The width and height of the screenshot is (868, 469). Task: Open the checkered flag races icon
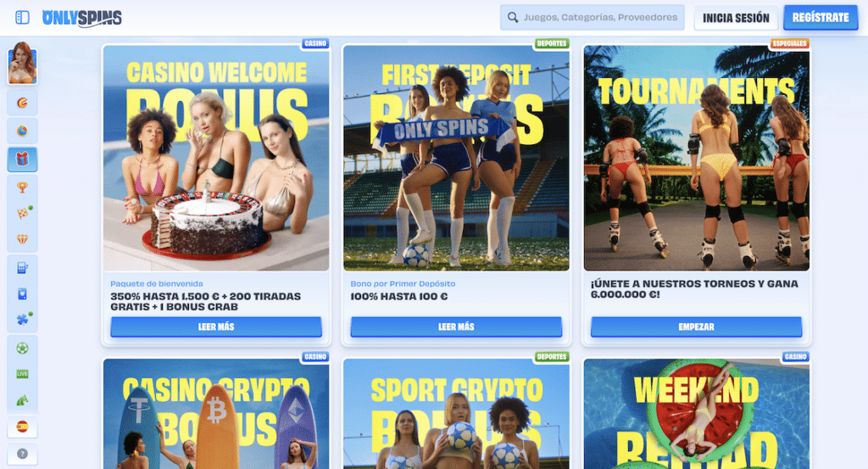coord(22,213)
